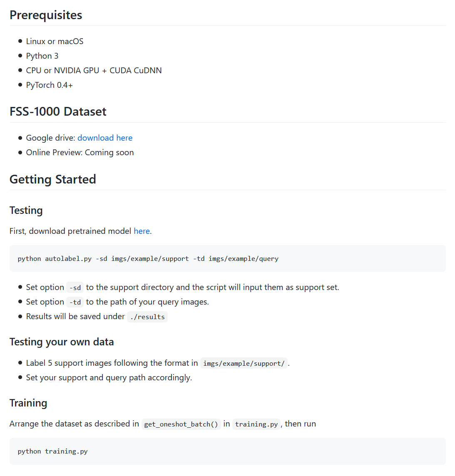Click the "imgs/example/support/" inline code

point(244,364)
